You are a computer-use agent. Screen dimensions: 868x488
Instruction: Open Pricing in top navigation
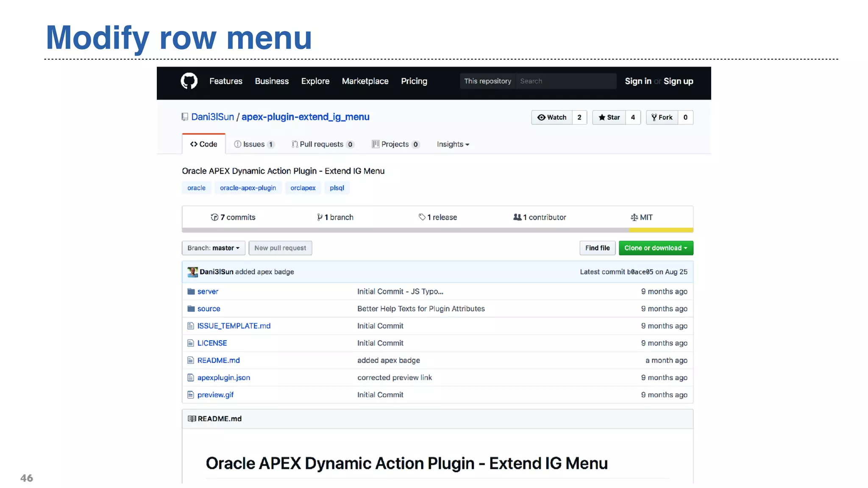[414, 81]
